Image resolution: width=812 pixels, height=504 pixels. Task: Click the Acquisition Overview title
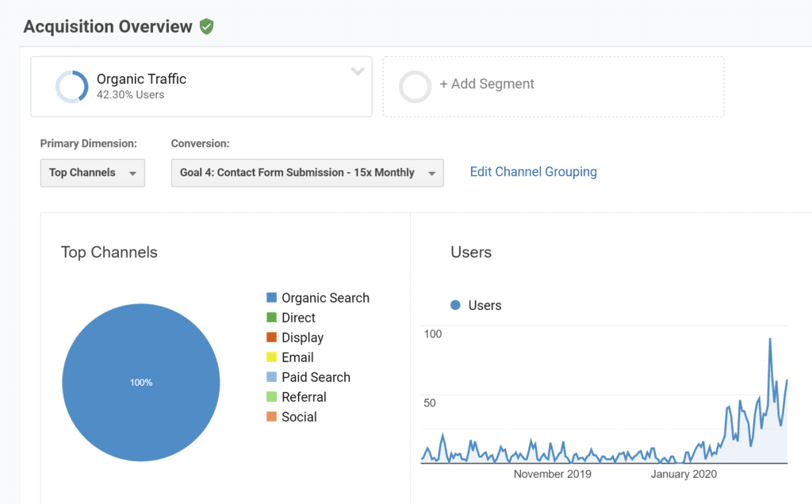(108, 26)
